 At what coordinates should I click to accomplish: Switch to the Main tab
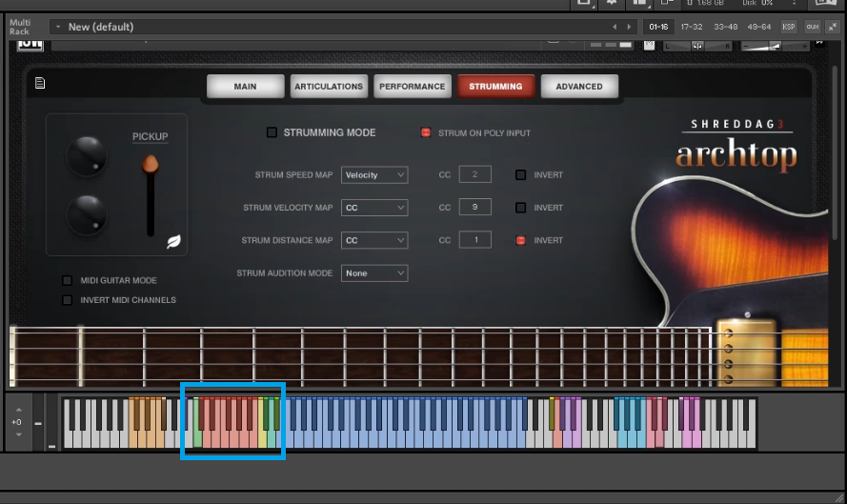245,87
